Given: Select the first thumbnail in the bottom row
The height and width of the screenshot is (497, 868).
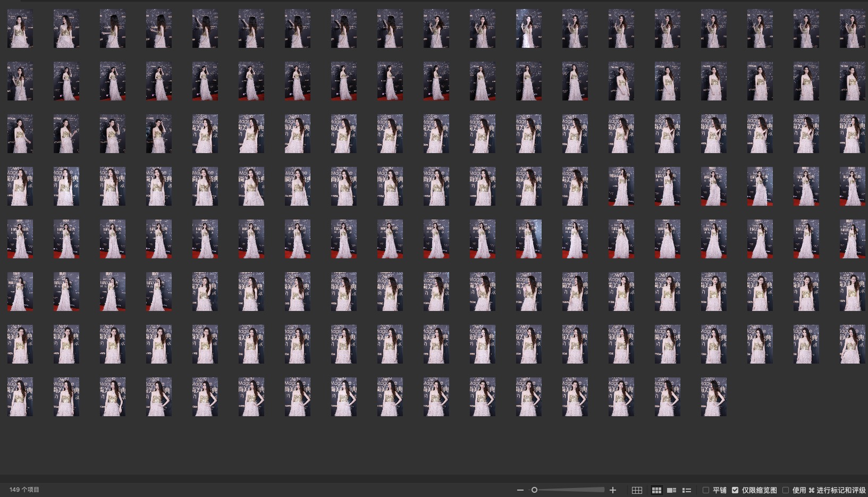Looking at the screenshot, I should pyautogui.click(x=20, y=397).
